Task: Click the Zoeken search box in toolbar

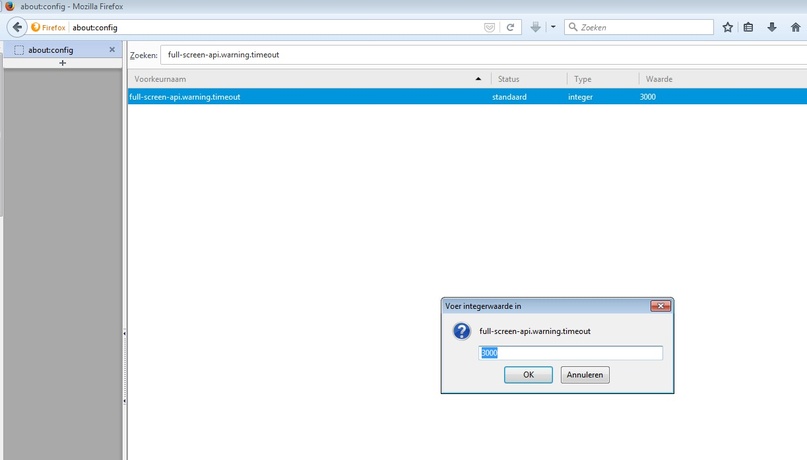Action: [x=639, y=27]
